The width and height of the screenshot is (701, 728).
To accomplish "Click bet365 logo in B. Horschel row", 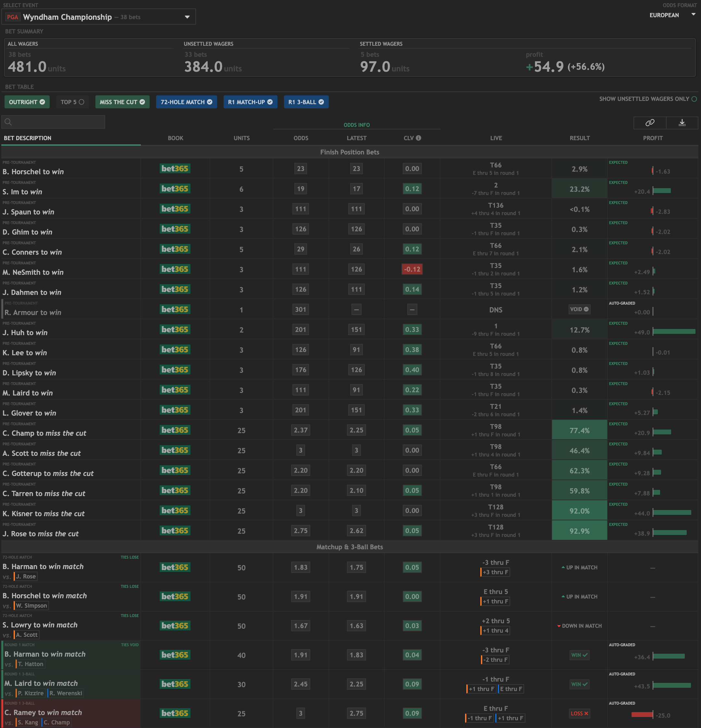I will (x=175, y=169).
